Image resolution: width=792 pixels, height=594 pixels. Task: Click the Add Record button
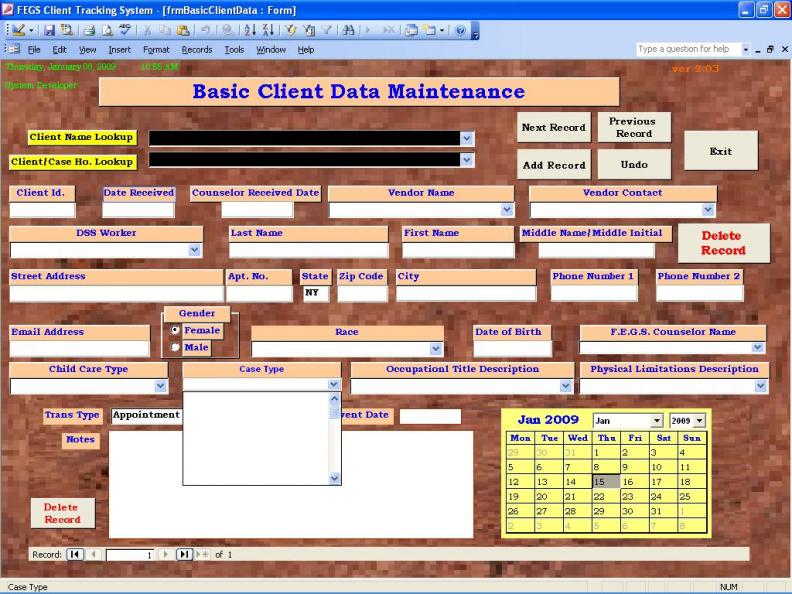click(x=554, y=165)
